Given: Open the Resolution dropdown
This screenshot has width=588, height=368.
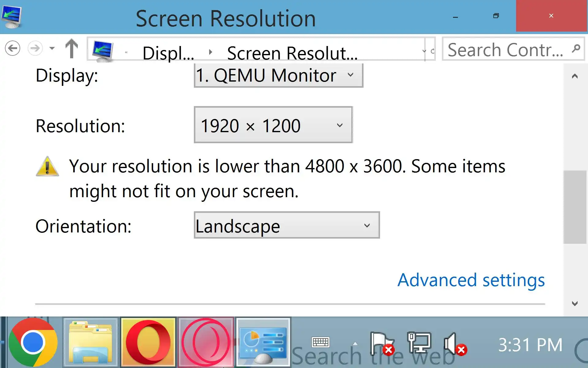Looking at the screenshot, I should click(x=273, y=125).
